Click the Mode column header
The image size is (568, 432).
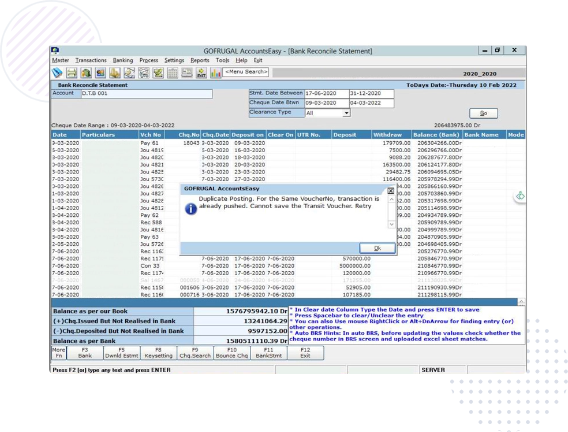pos(516,135)
